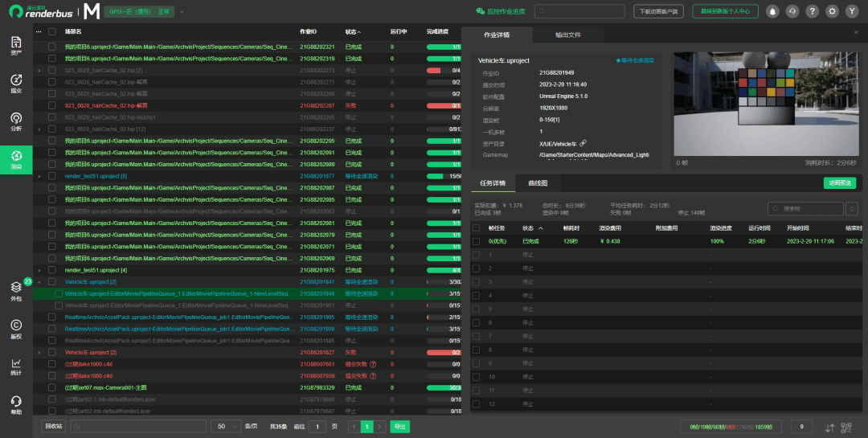Click the 下载动画客户端 button
868x438 pixels.
(657, 11)
